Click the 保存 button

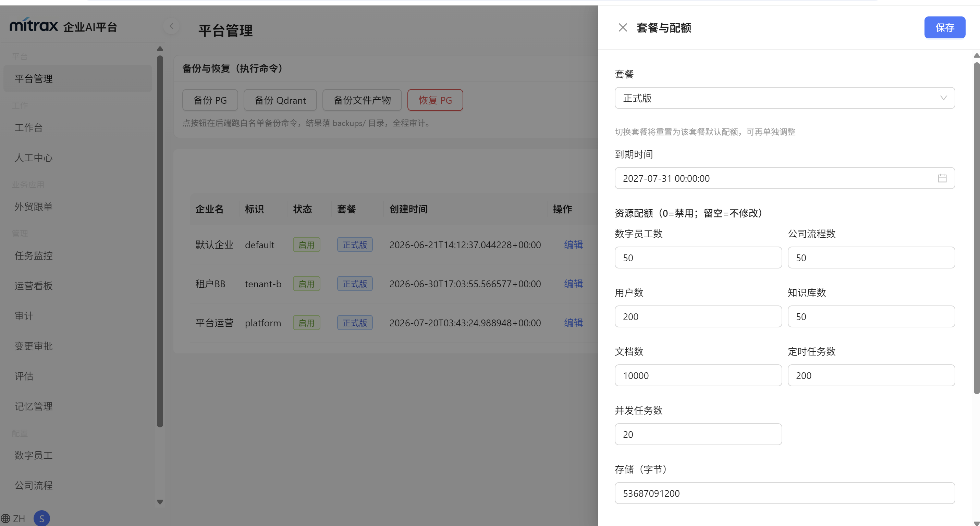(945, 27)
